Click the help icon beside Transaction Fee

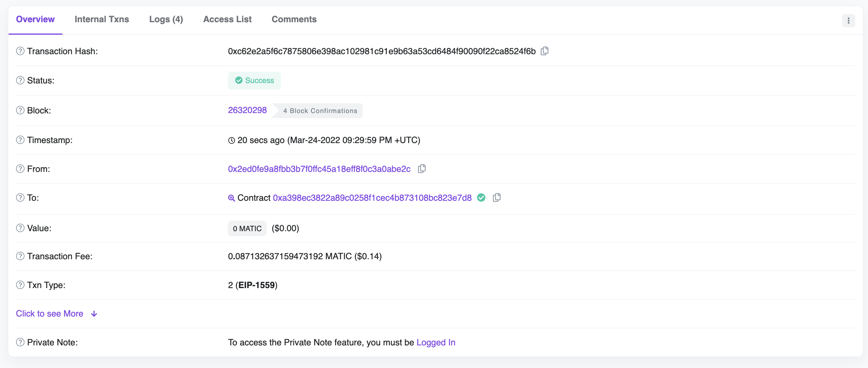tap(20, 256)
